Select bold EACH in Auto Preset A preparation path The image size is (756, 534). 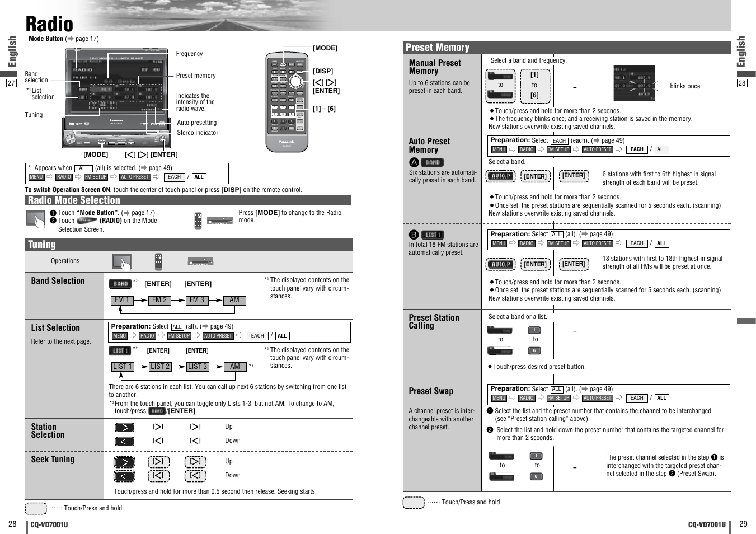coord(637,149)
